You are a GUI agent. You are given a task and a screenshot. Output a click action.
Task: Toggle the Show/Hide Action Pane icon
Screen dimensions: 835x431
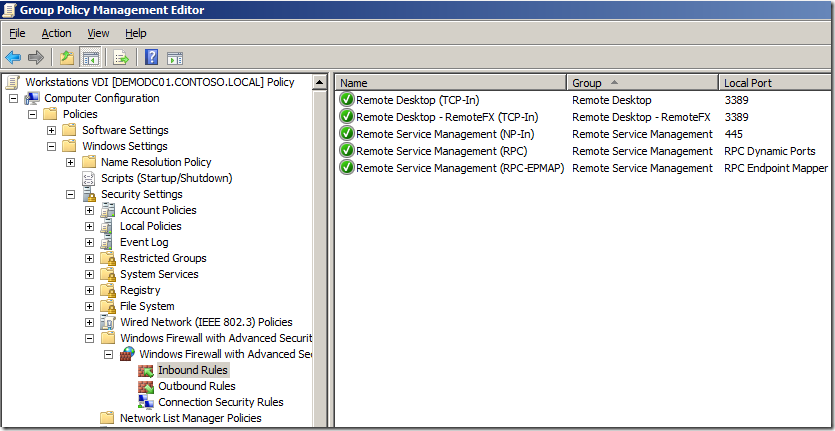click(174, 58)
